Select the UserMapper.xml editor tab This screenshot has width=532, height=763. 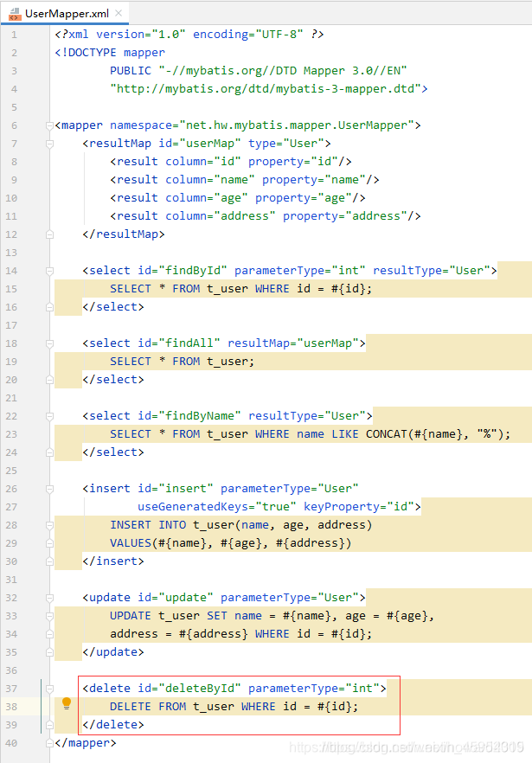click(64, 14)
